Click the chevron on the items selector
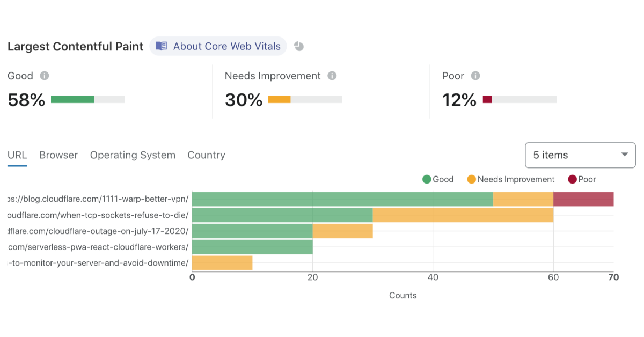Image resolution: width=644 pixels, height=337 pixels. 624,155
